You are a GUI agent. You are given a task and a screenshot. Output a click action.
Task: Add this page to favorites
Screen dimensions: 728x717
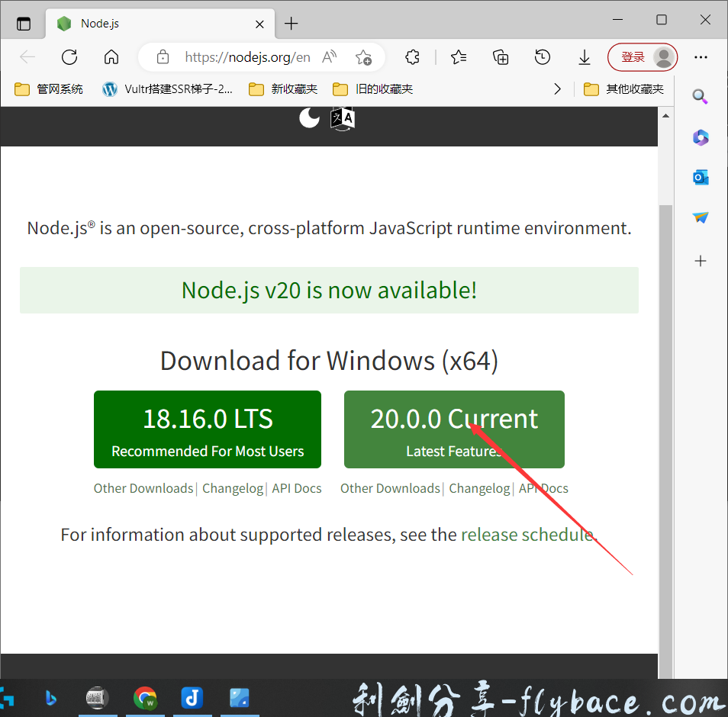point(363,57)
